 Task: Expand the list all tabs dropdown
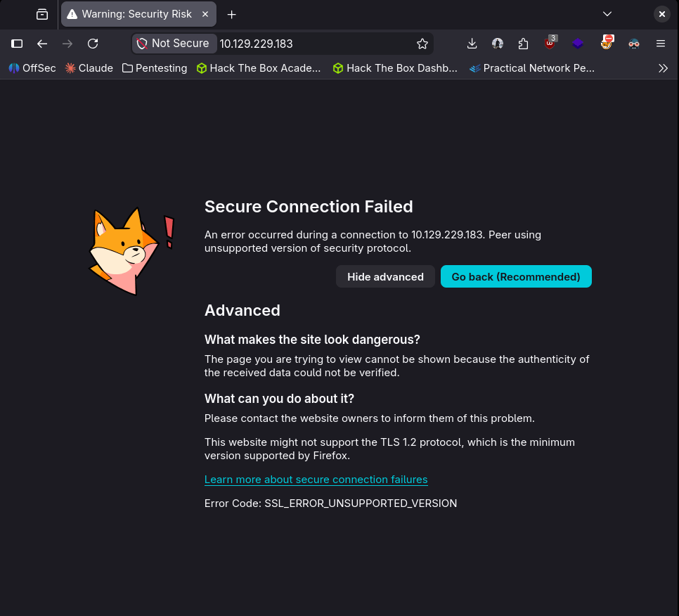pos(607,14)
